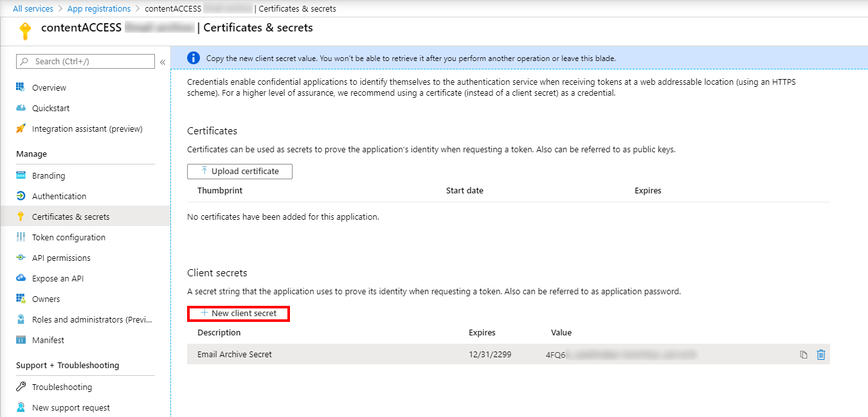
Task: Open the Overview page
Action: coord(50,87)
